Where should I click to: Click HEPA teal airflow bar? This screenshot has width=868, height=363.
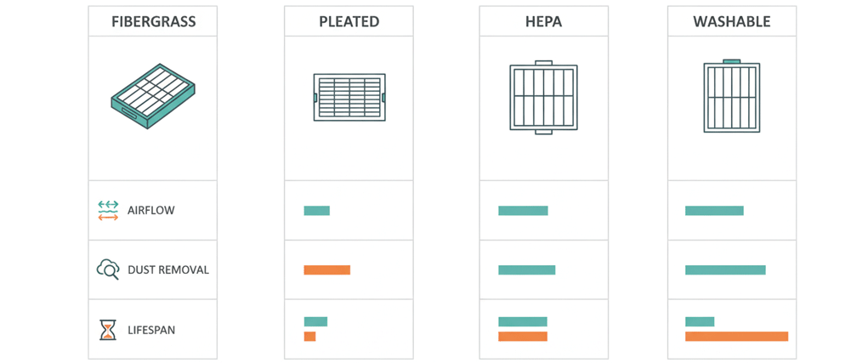click(523, 211)
